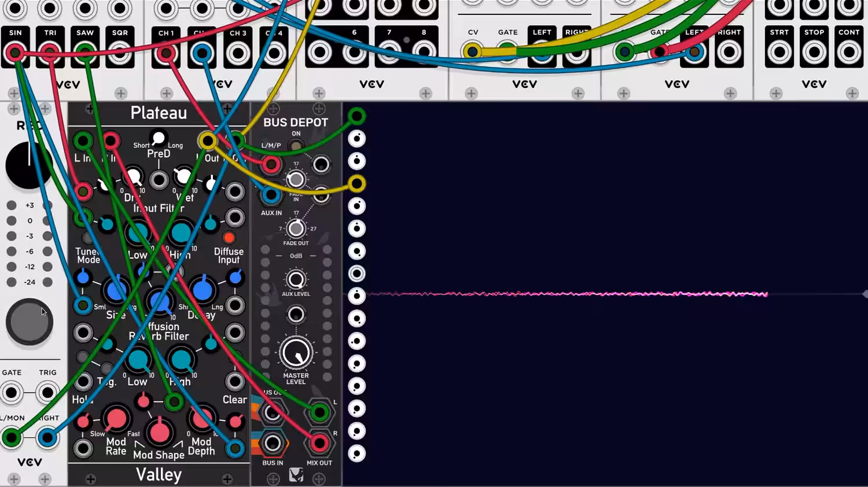The width and height of the screenshot is (868, 487).
Task: Click the STRT output jack
Action: point(779,53)
